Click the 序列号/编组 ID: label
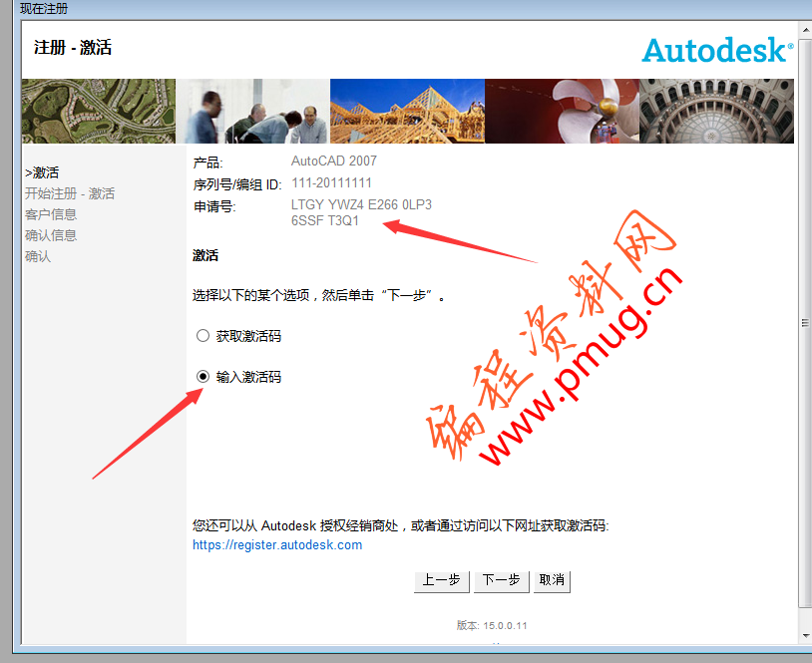 (237, 184)
